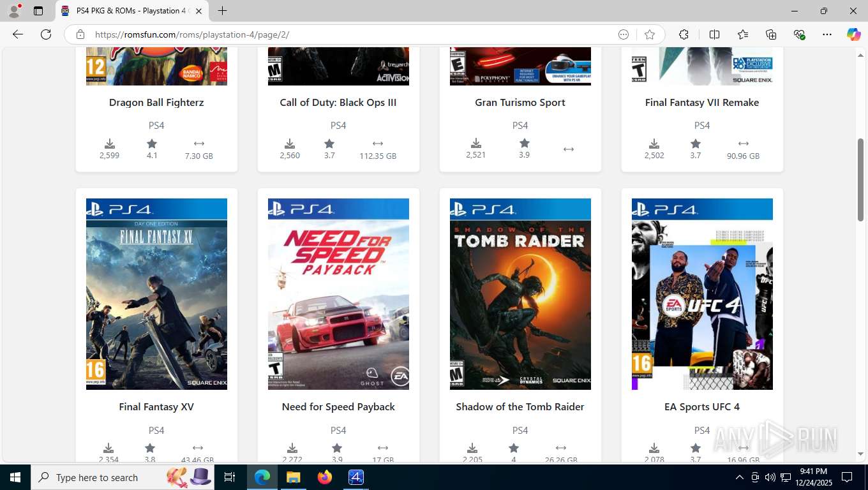
Task: Toggle split screen view
Action: click(714, 34)
